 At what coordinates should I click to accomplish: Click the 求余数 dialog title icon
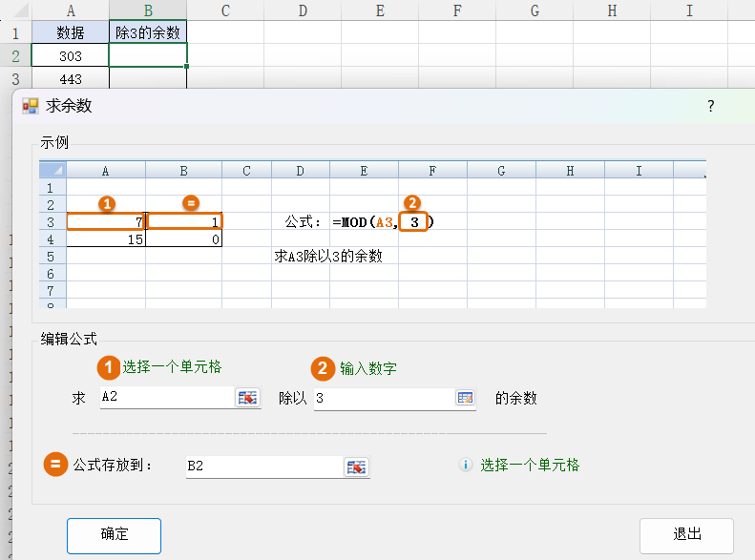(31, 106)
